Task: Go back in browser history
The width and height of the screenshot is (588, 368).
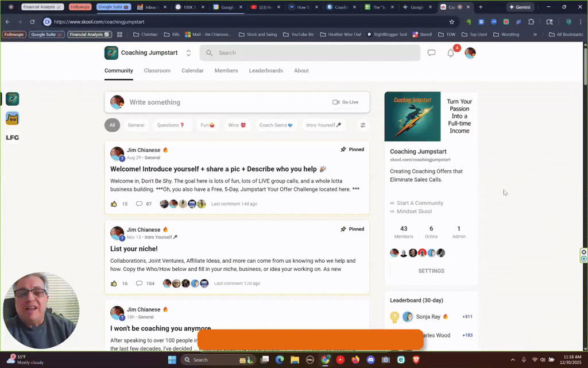Action: coord(8,22)
